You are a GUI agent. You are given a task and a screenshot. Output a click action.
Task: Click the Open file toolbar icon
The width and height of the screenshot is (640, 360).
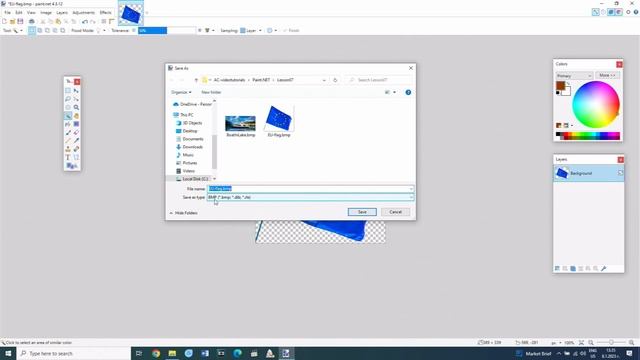pos(12,21)
